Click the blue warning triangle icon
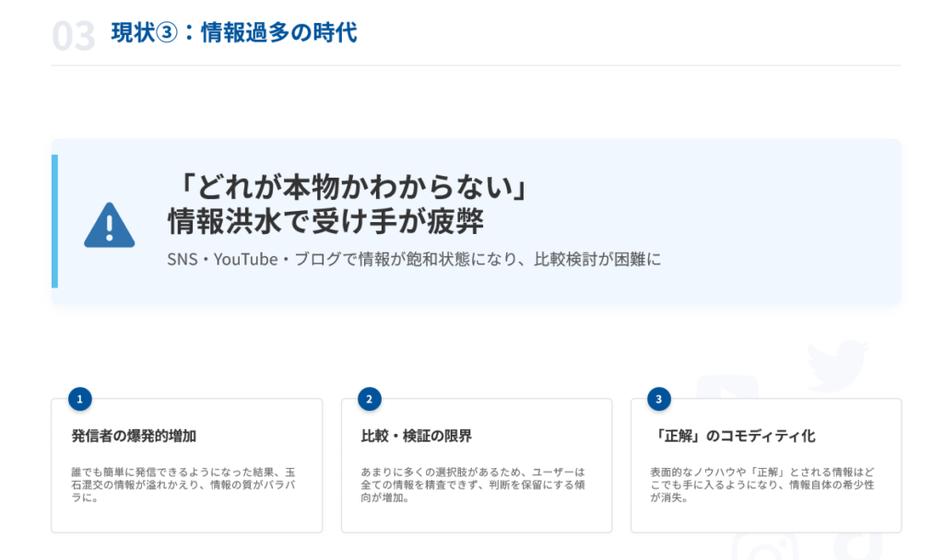Viewport: 944px width, 560px height. click(x=109, y=225)
